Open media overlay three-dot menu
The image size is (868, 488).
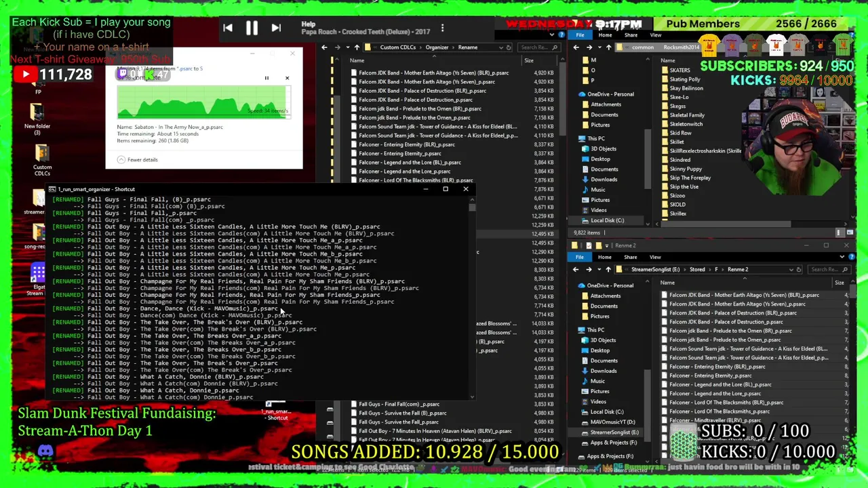tap(442, 28)
